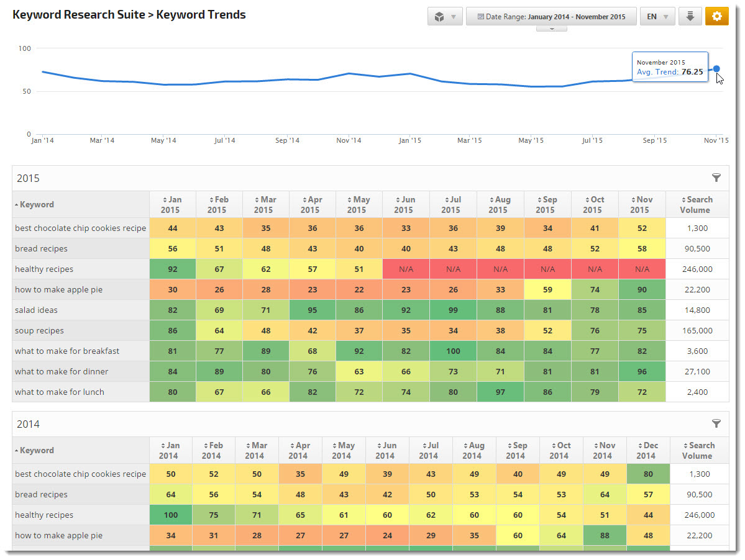Click the Keyword Research Suite breadcrumb

tap(80, 15)
